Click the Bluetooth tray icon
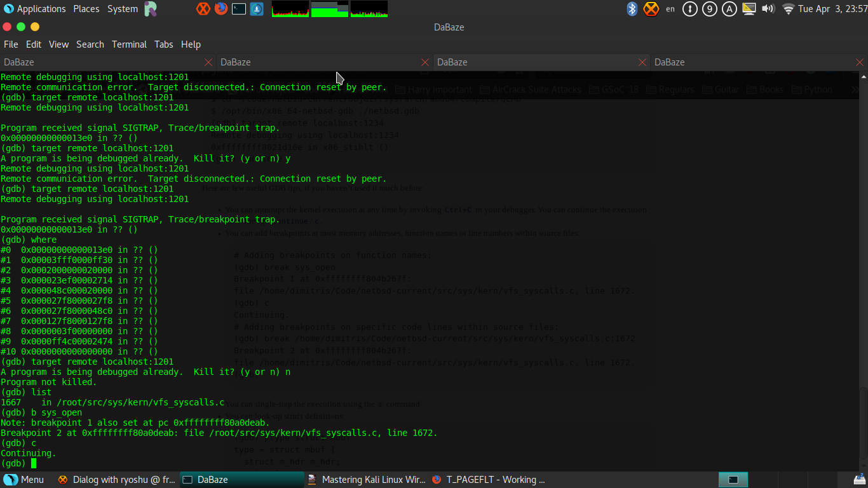Viewport: 868px width, 488px height. pos(632,9)
